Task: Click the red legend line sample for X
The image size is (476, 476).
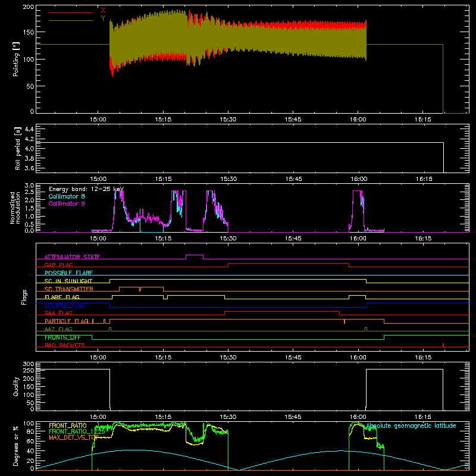Action: pos(71,12)
